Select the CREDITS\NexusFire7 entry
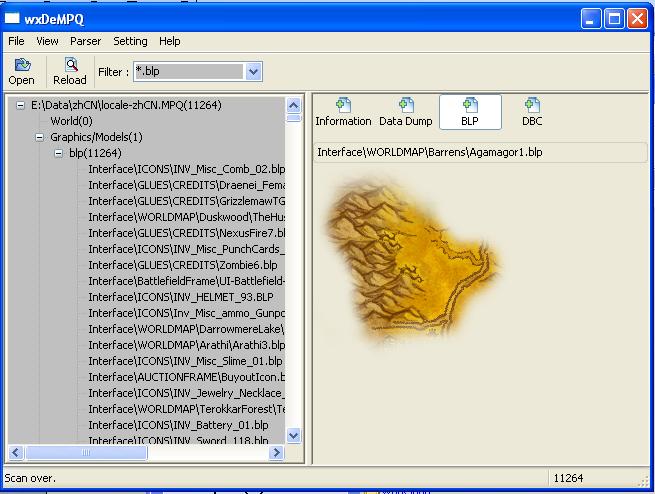 pos(186,233)
